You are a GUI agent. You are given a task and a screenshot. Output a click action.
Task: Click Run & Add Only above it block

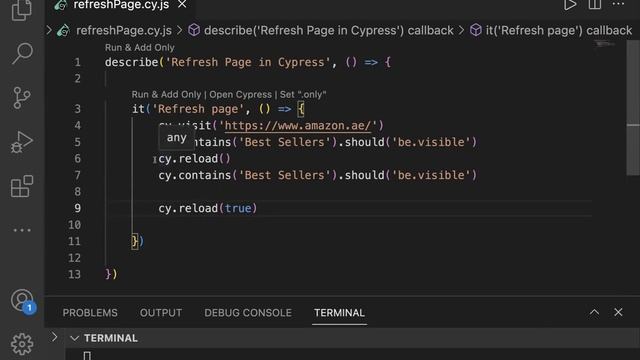[166, 94]
